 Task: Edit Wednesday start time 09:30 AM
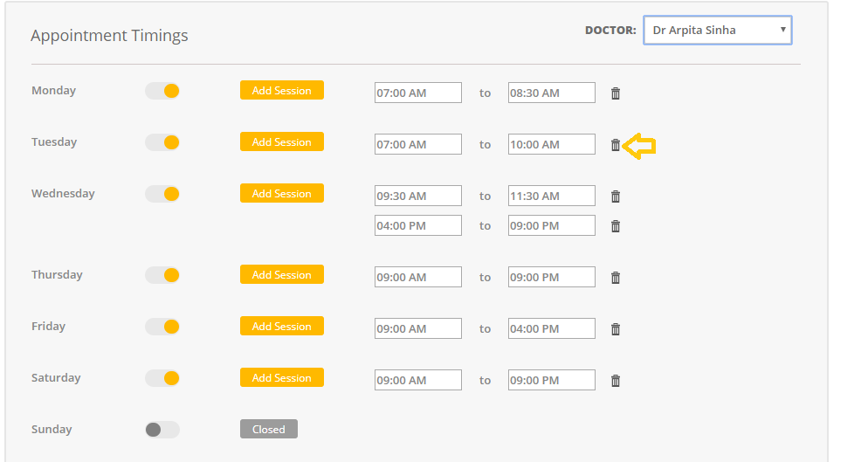point(418,196)
